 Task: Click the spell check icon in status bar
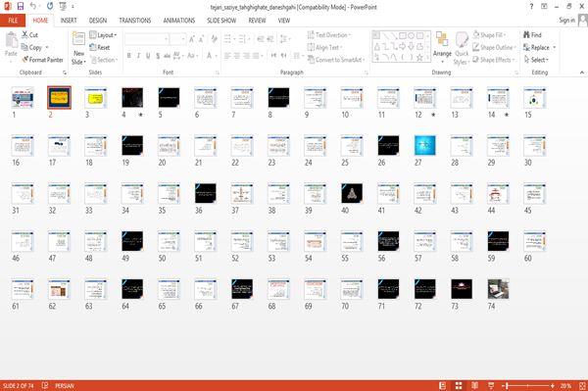[x=45, y=385]
